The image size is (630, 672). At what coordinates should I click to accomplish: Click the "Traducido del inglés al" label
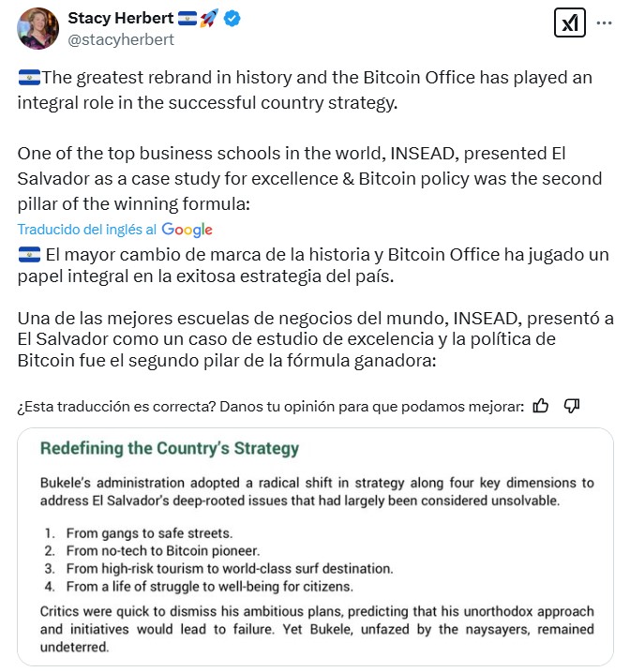click(x=87, y=230)
